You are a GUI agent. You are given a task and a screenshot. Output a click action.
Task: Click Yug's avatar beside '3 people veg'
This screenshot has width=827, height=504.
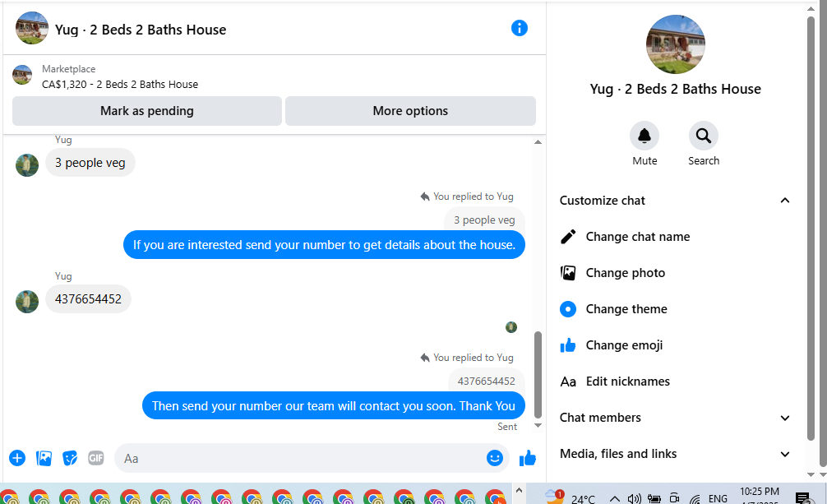[x=27, y=165]
